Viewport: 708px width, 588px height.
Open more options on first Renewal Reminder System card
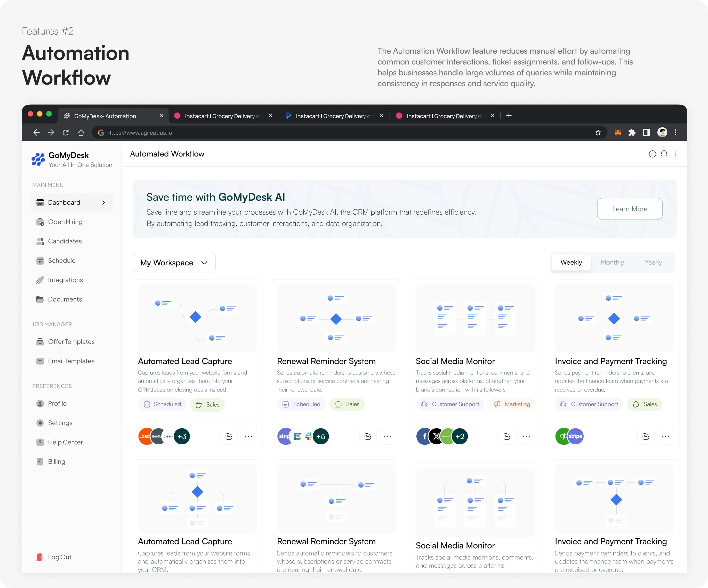coord(387,436)
